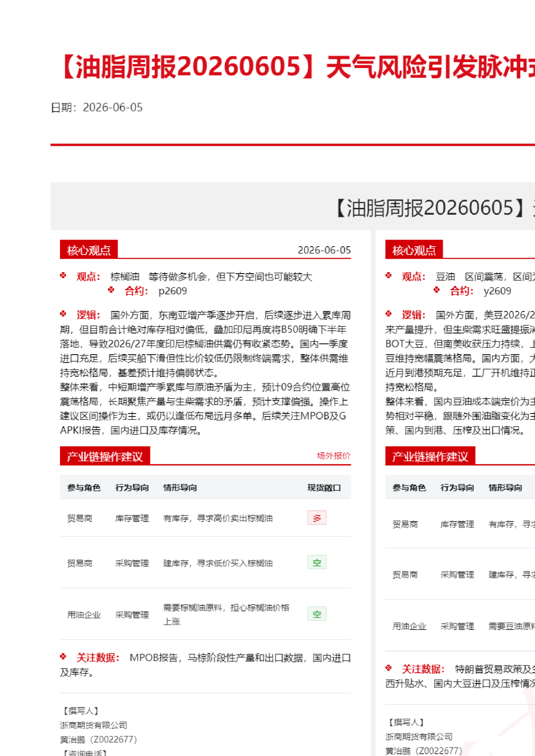The height and width of the screenshot is (756, 535).
Task: Click column header 行为导向 in palm oil table
Action: point(132,488)
